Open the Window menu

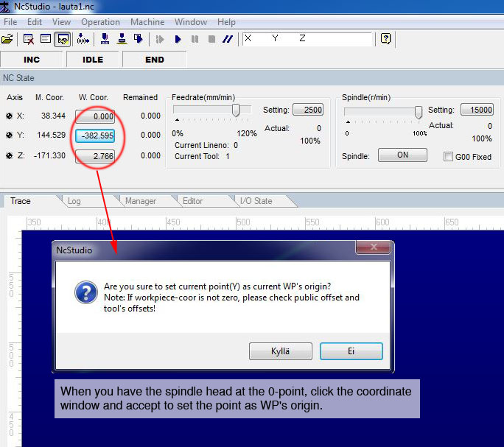191,22
